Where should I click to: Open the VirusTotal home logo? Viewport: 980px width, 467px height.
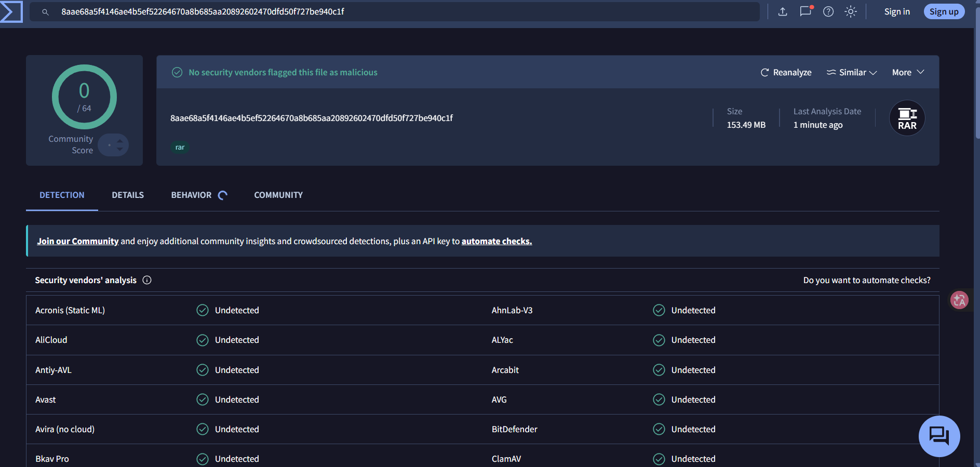11,12
